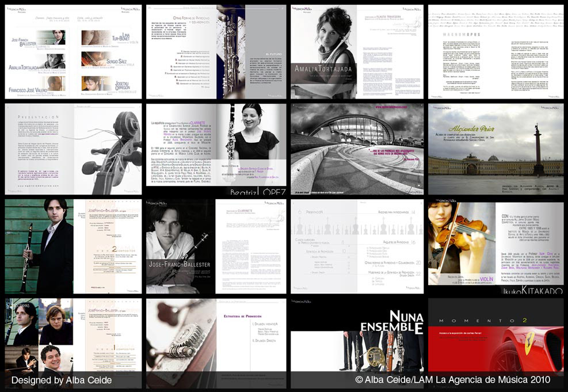Click the 'Lina Tur-Bonet' name
This screenshot has width=568, height=392.
121,37
